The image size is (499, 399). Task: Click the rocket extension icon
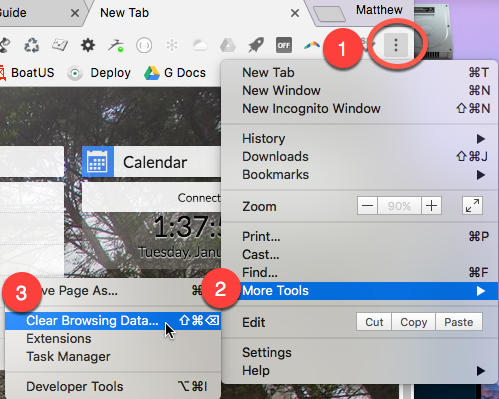[256, 45]
